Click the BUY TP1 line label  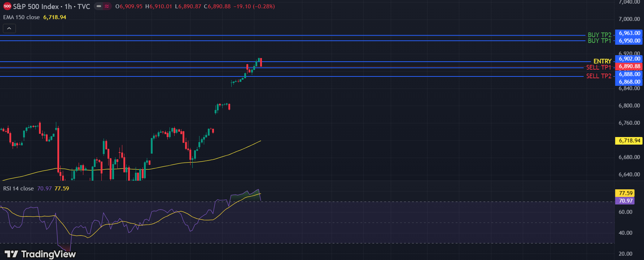tap(599, 41)
